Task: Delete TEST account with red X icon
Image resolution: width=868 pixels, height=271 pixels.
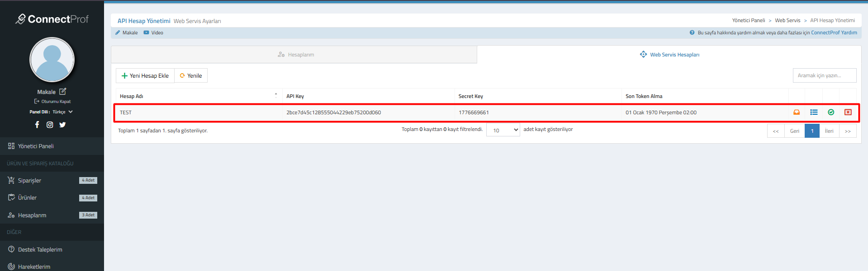Action: [848, 112]
